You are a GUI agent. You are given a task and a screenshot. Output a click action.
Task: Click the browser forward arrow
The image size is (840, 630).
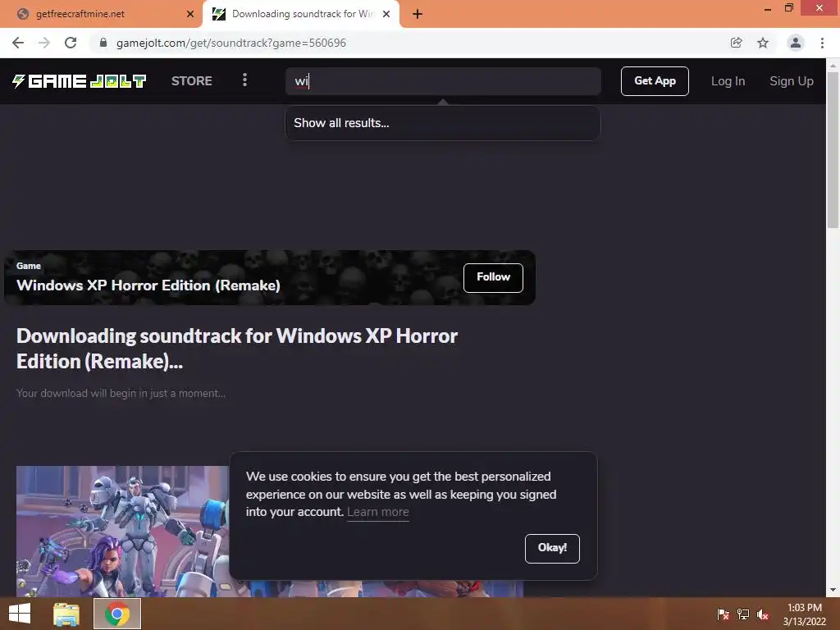point(44,43)
